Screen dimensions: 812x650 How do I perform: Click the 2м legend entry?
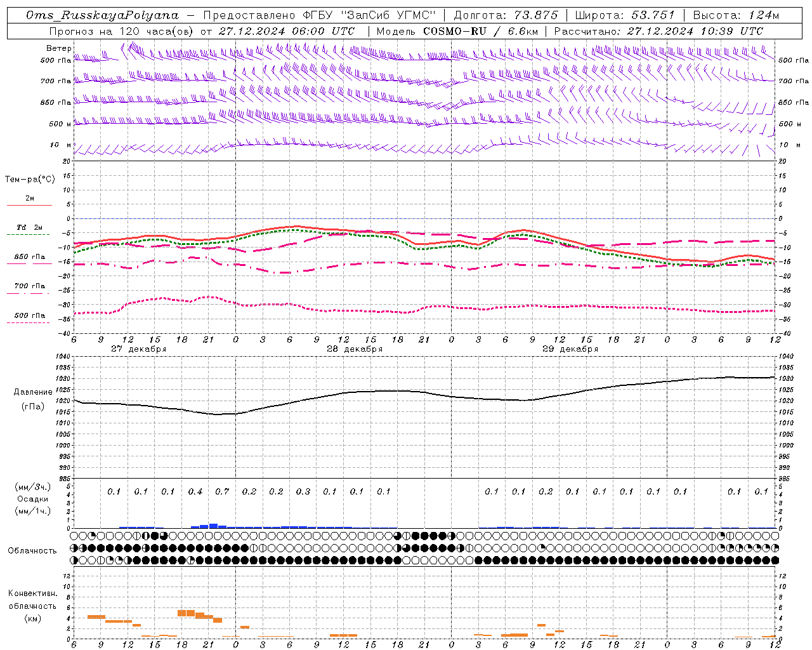pyautogui.click(x=30, y=199)
